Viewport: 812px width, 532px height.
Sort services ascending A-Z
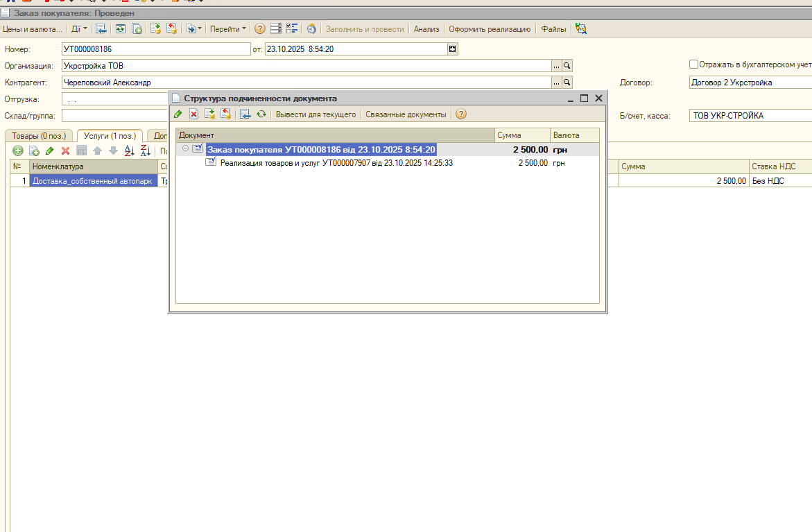click(130, 151)
